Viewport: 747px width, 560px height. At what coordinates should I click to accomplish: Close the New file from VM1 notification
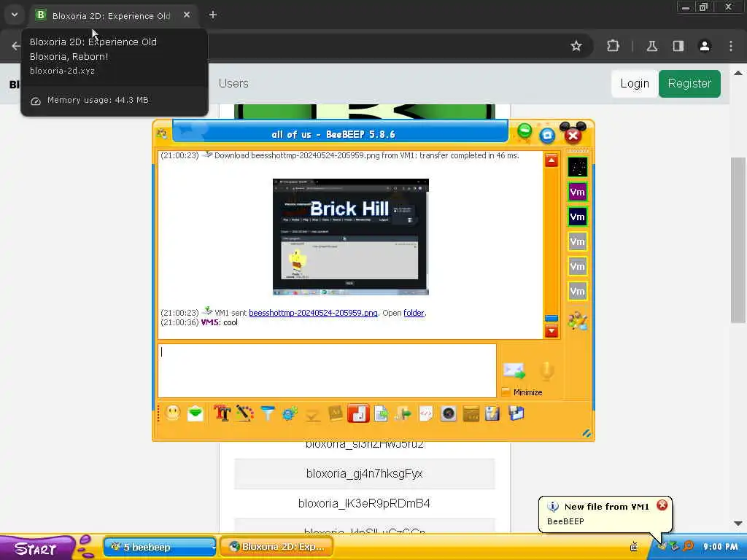[x=662, y=505]
